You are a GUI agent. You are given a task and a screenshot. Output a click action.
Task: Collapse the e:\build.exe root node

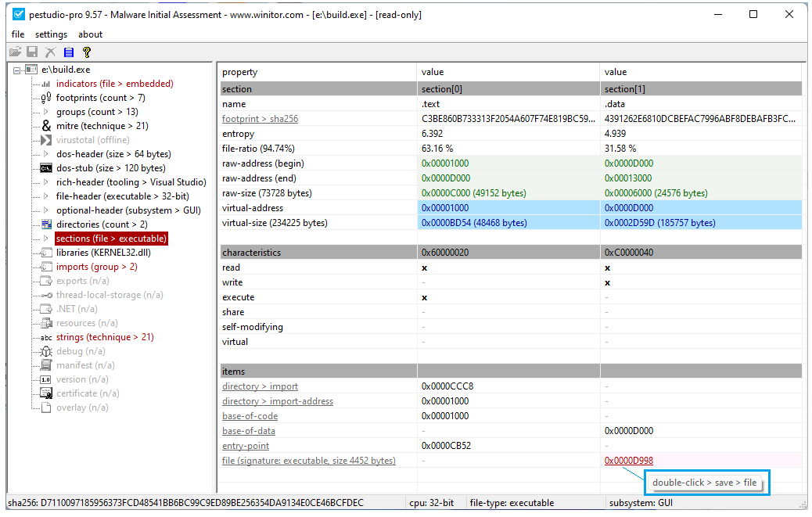(x=17, y=70)
